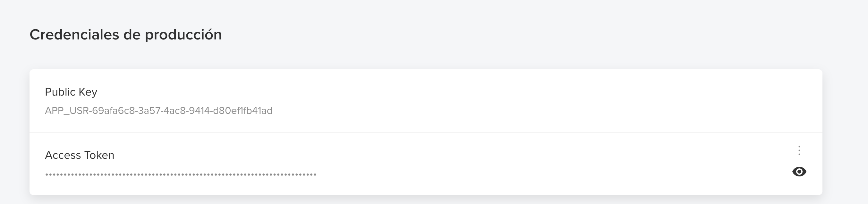This screenshot has height=204, width=868.
Task: Click the dots icon above the eye
Action: click(x=799, y=150)
